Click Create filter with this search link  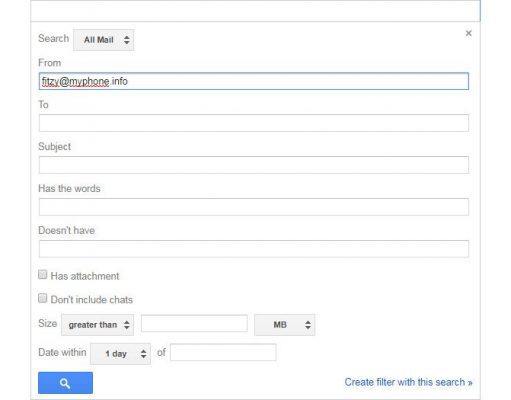408,382
